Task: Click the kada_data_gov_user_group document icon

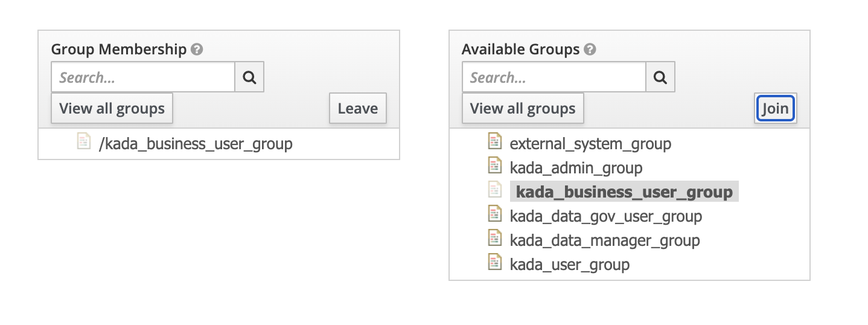Action: (x=495, y=214)
